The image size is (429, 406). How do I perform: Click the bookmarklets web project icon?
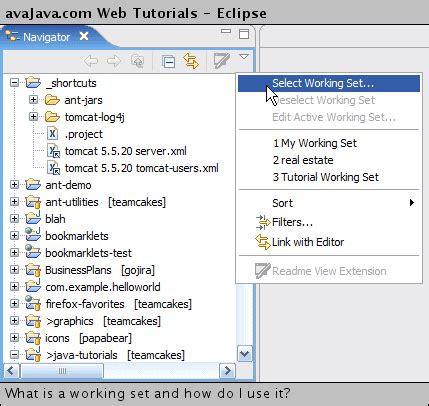[x=33, y=235]
